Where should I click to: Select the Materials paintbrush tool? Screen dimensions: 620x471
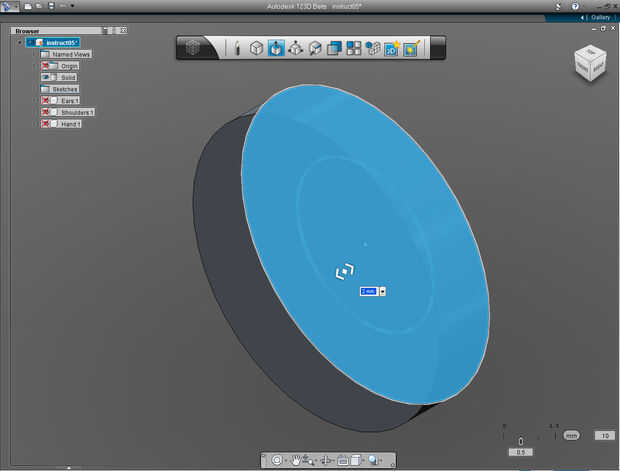[412, 48]
